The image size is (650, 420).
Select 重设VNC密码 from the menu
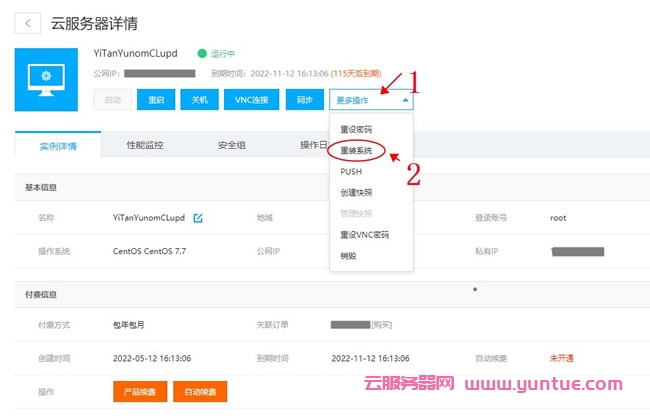(x=364, y=234)
